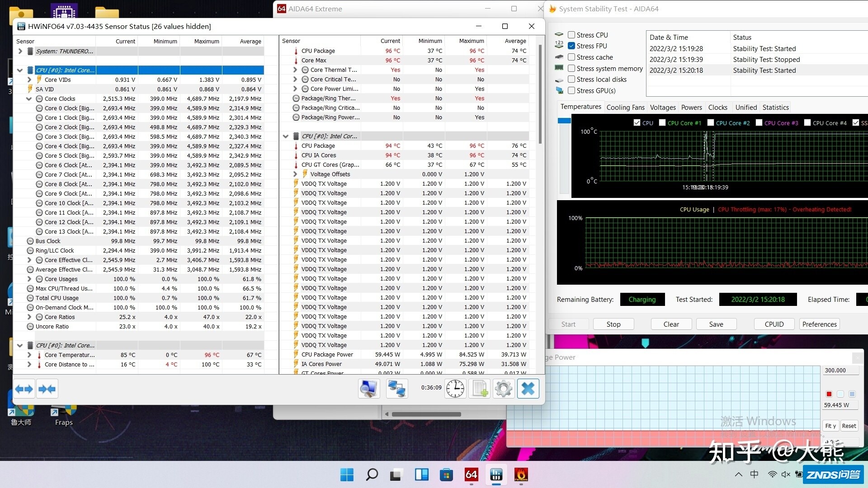The width and height of the screenshot is (868, 488).
Task: Switch to AIDA64 taskbar icon
Action: click(x=471, y=474)
